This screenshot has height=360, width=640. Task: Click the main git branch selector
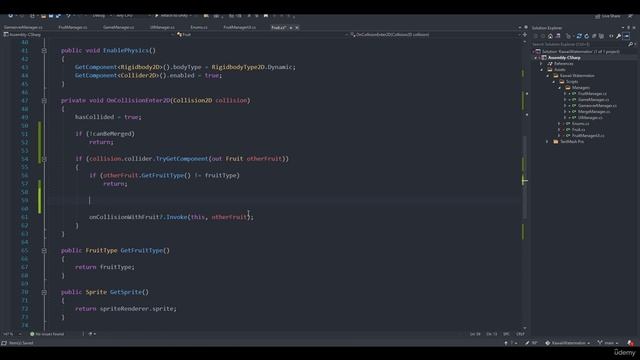tap(608, 343)
